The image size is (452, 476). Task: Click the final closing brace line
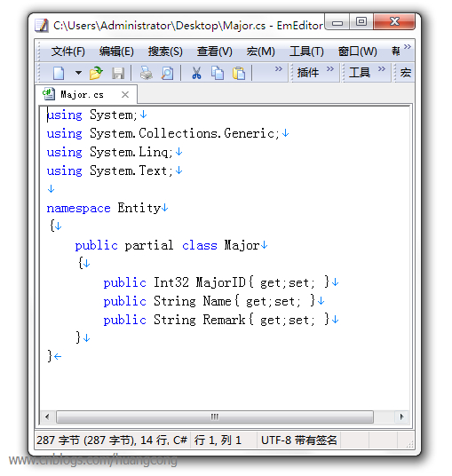point(50,356)
